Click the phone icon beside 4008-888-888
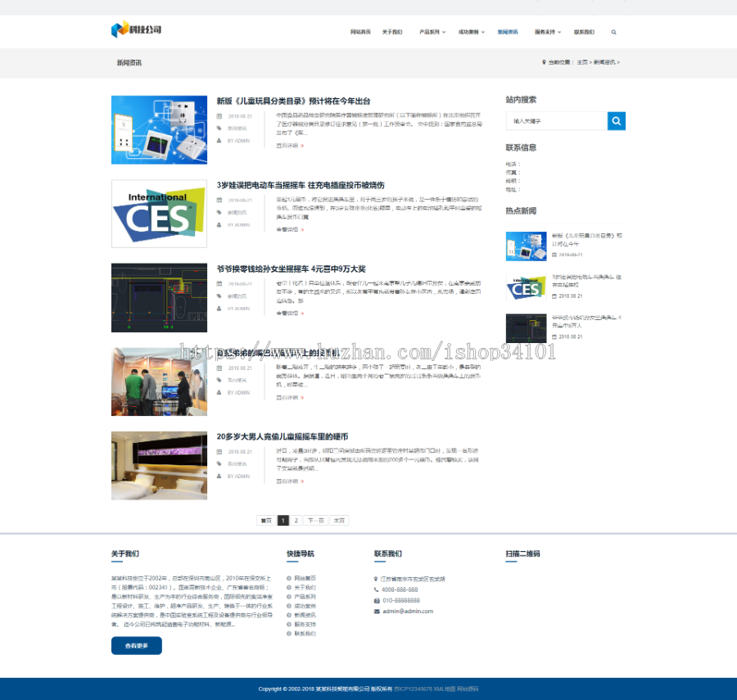The width and height of the screenshot is (737, 700). click(374, 589)
